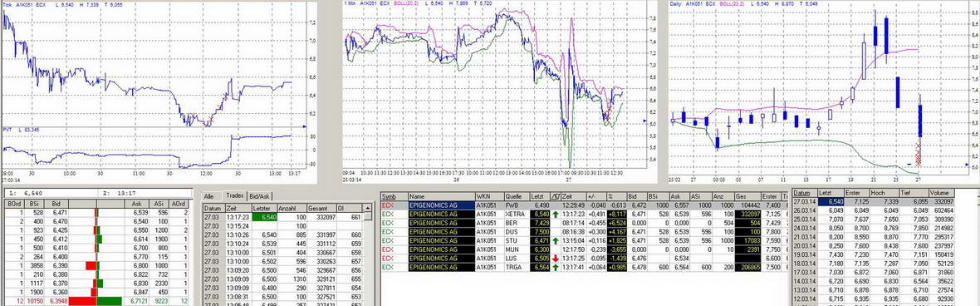980x306 pixels.
Task: Click the green up arrow in XETRA row
Action: click(555, 214)
